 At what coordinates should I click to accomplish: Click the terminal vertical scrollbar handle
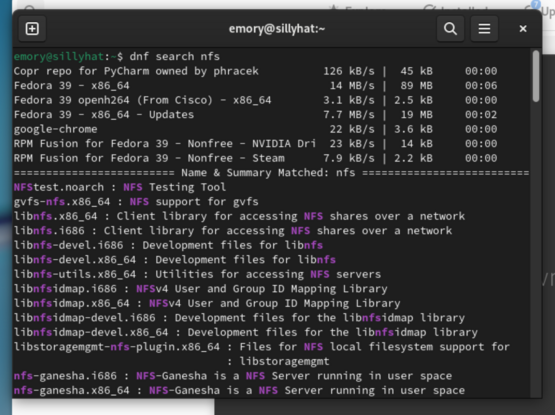point(536,76)
